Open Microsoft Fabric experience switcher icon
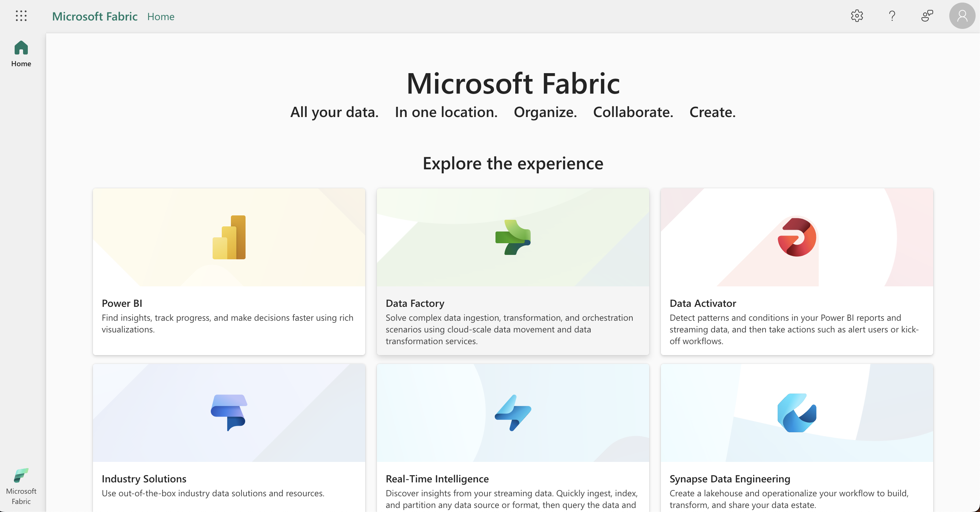The image size is (980, 512). (x=21, y=486)
